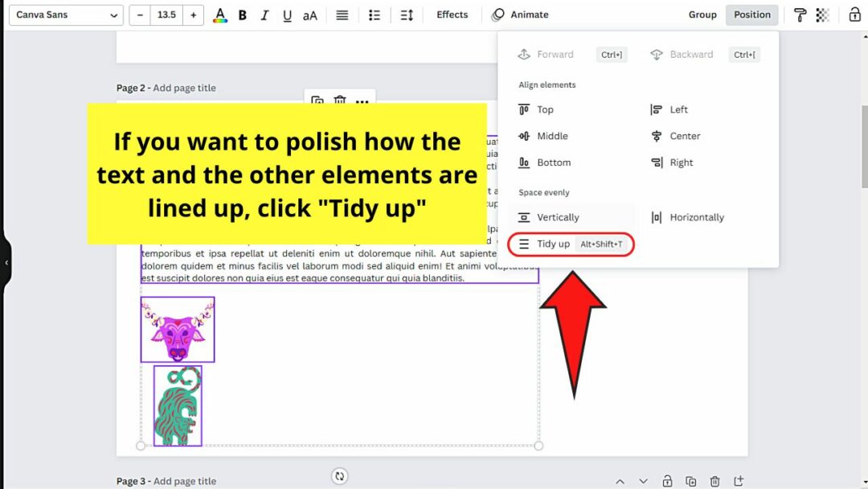This screenshot has width=868, height=489.
Task: Click the Animate button
Action: [x=521, y=15]
